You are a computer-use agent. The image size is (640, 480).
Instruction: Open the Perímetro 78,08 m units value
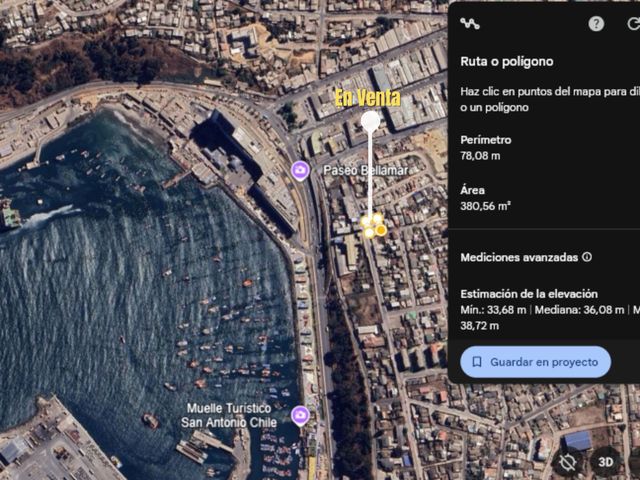tap(480, 156)
